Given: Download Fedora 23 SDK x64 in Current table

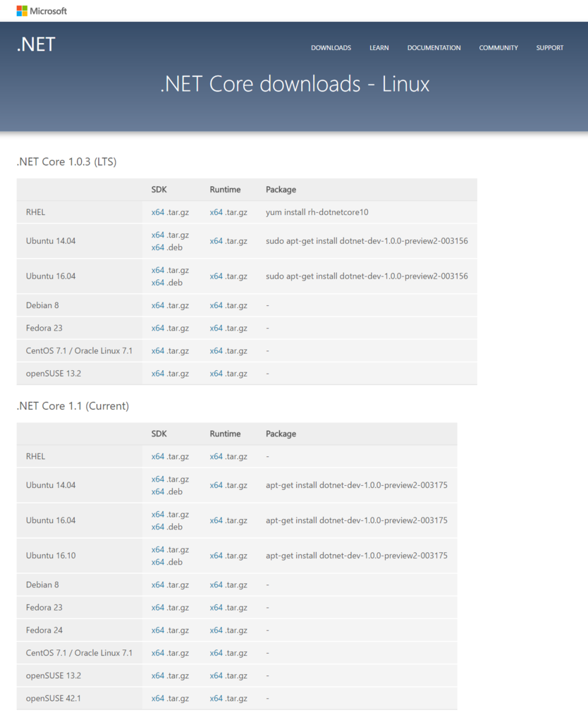Looking at the screenshot, I should [x=158, y=607].
